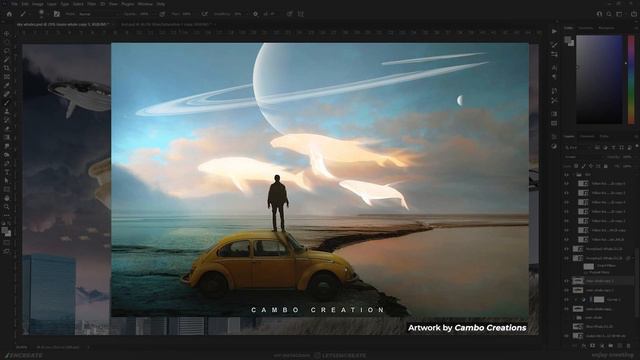Toggle visibility of the Curves adjustment layer
This screenshot has height=360, width=640.
[567, 300]
